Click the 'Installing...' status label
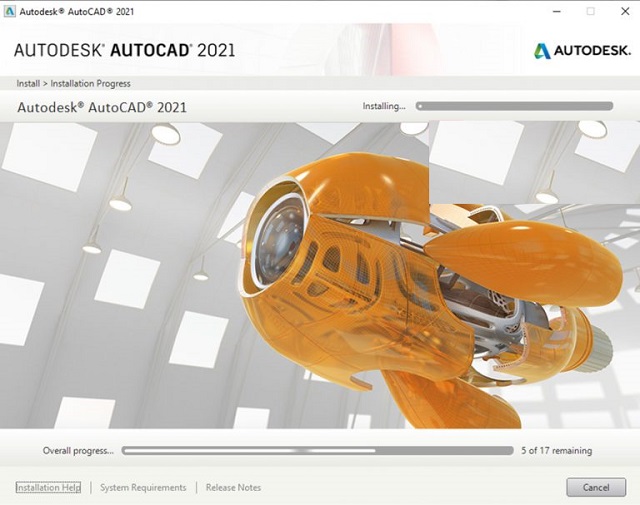640x505 pixels. click(384, 106)
